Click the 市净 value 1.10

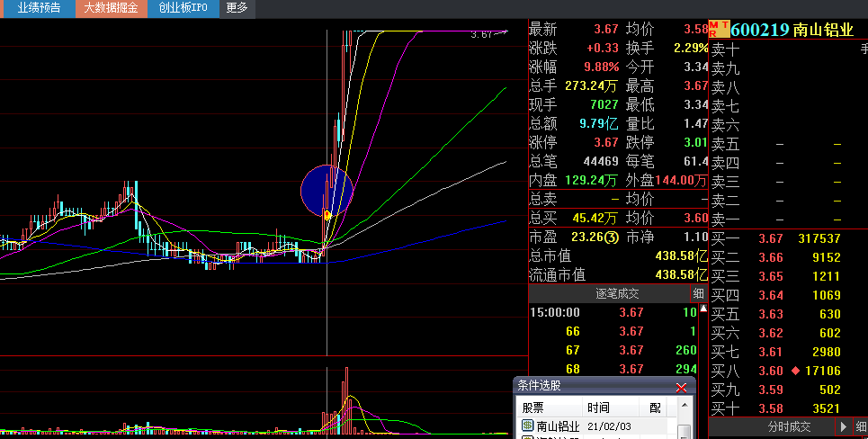pyautogui.click(x=696, y=237)
